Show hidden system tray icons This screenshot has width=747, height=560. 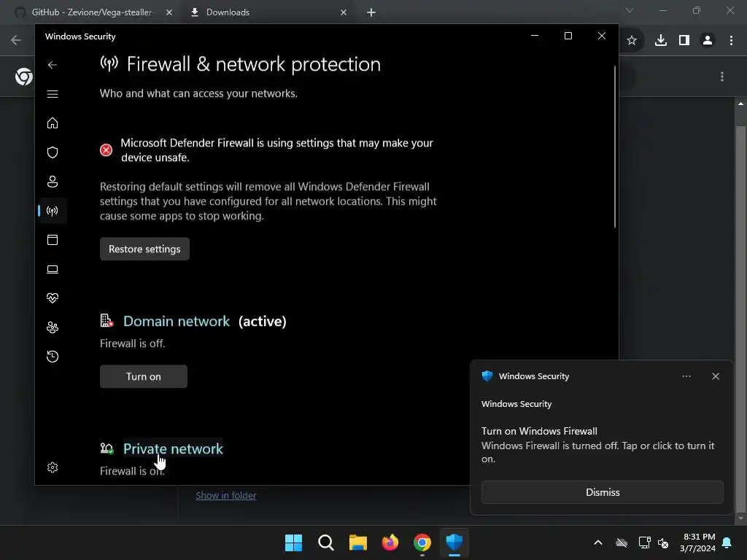click(x=598, y=542)
